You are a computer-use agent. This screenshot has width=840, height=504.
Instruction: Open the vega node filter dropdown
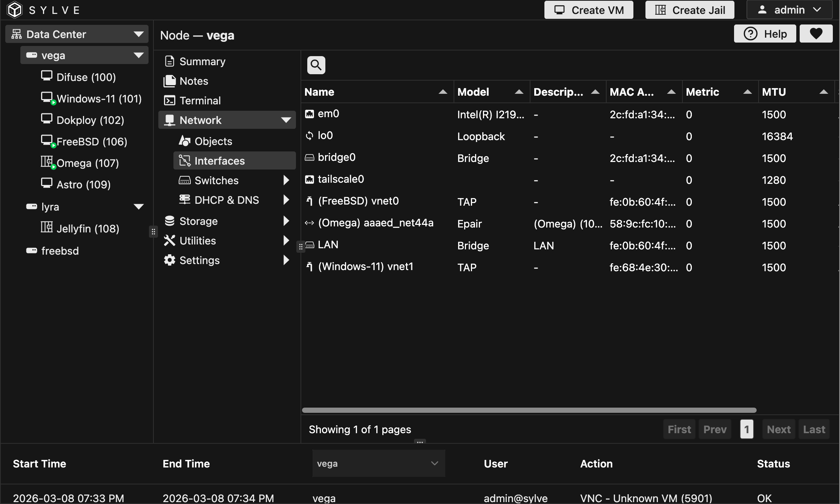[379, 463]
